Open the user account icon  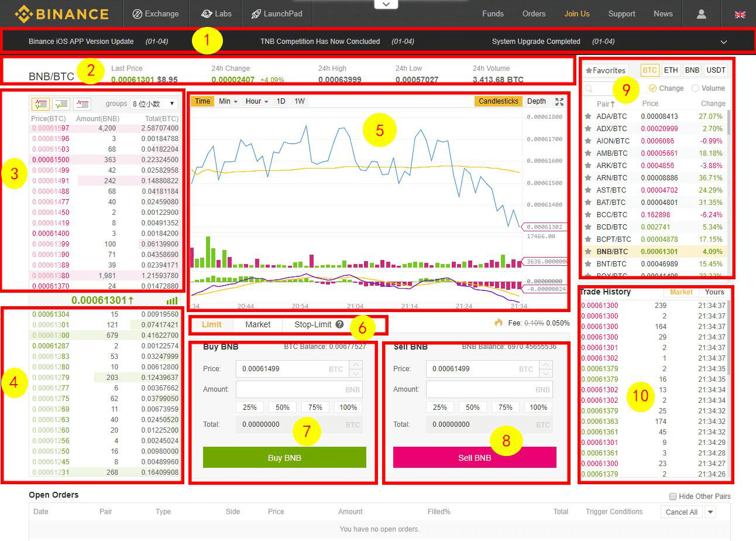[701, 14]
